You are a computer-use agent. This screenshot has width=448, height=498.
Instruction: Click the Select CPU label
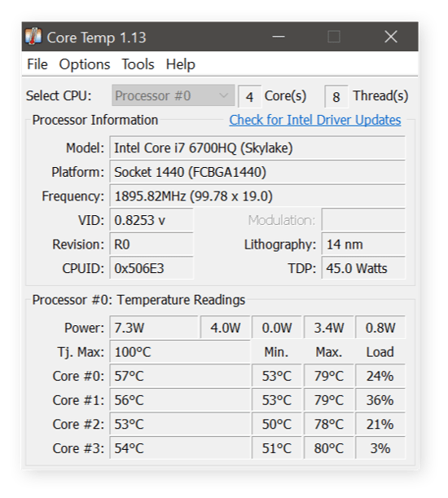pos(59,95)
